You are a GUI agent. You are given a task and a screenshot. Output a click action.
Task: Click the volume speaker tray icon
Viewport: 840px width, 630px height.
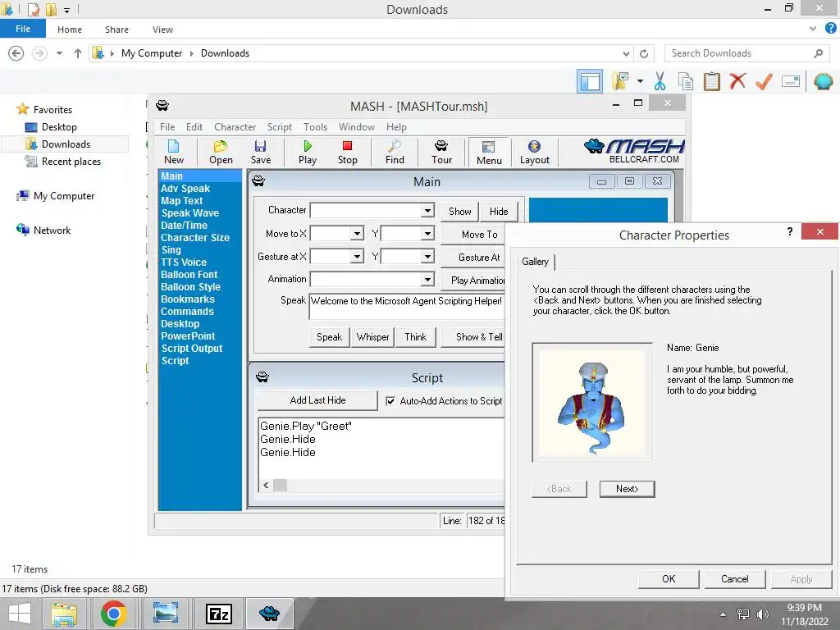762,614
